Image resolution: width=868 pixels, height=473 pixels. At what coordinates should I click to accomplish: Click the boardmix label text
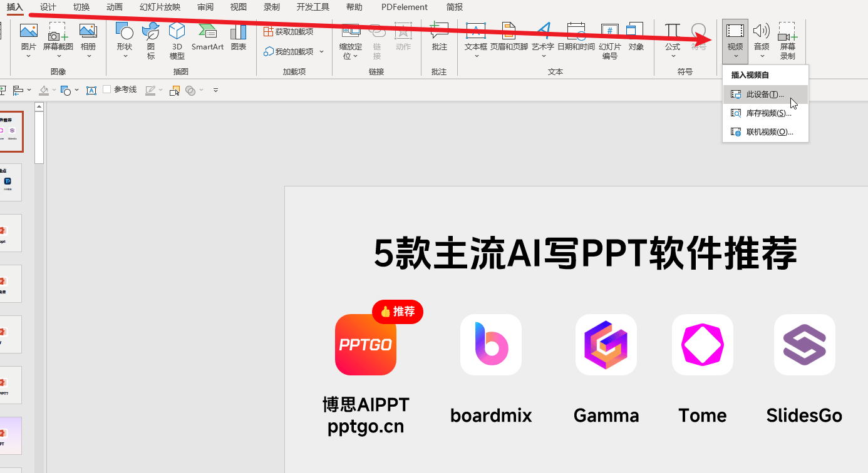tap(491, 415)
